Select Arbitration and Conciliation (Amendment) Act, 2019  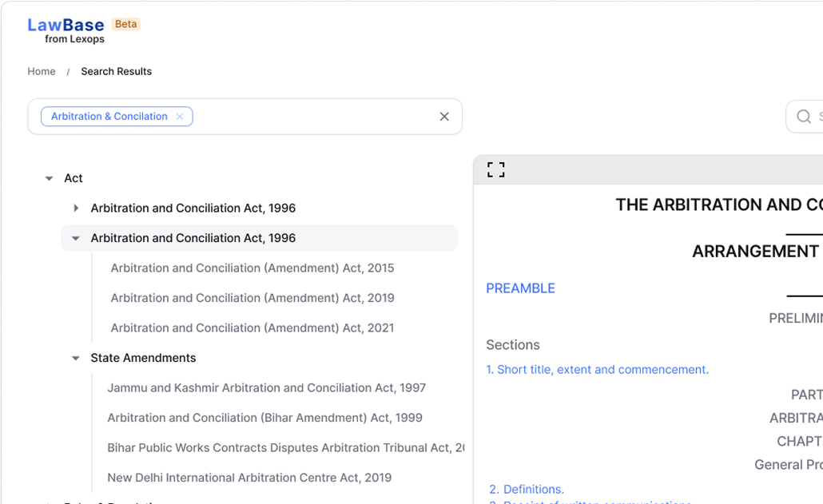pos(252,298)
